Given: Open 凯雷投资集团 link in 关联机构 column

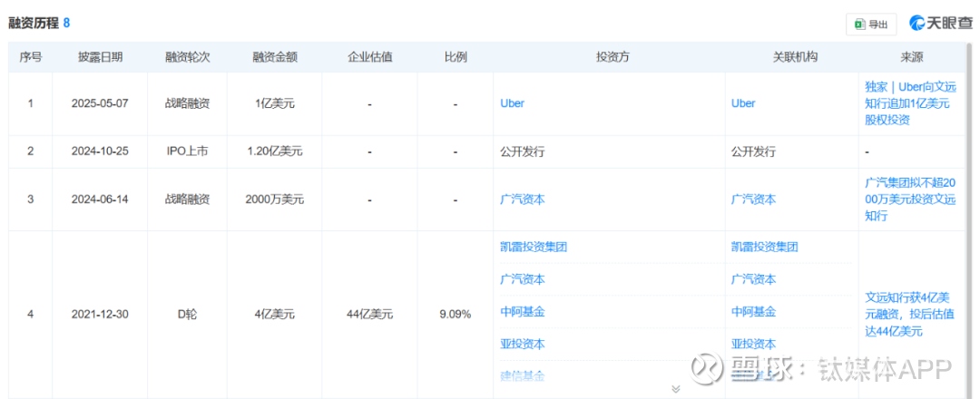Looking at the screenshot, I should pyautogui.click(x=764, y=247).
